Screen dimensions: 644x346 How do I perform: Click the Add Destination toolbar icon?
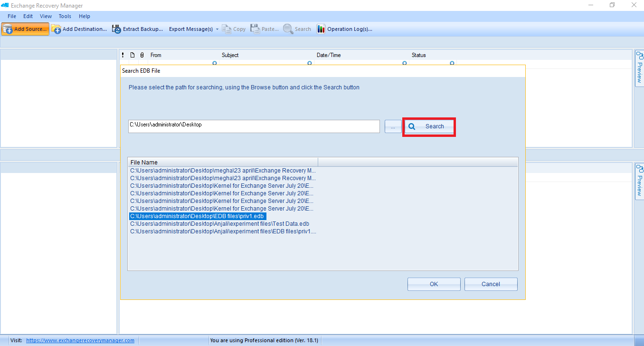point(56,29)
